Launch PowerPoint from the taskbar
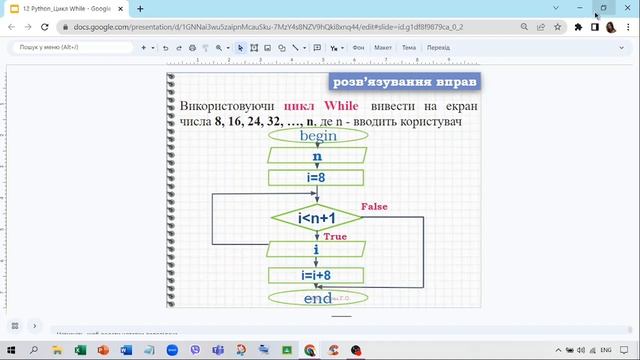This screenshot has width=640, height=360. [x=103, y=350]
